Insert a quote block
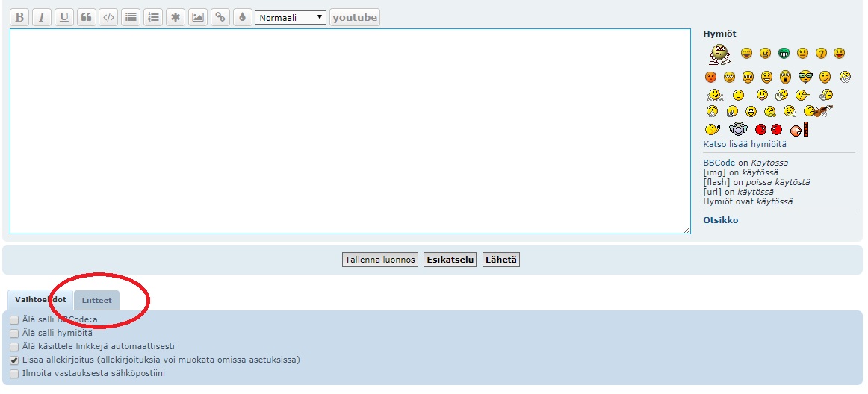 [86, 17]
